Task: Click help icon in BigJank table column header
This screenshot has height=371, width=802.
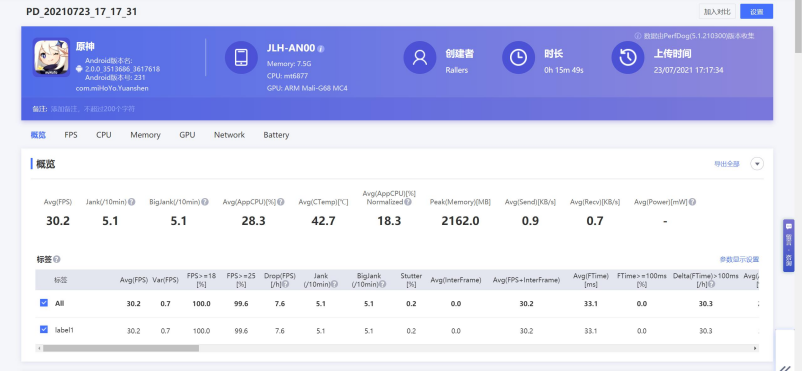Action: point(383,285)
